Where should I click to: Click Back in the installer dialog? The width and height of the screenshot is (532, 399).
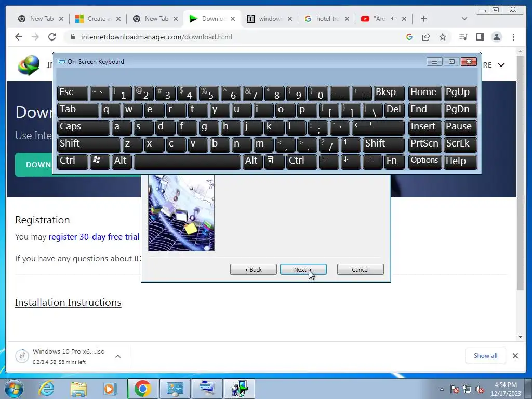pyautogui.click(x=254, y=270)
